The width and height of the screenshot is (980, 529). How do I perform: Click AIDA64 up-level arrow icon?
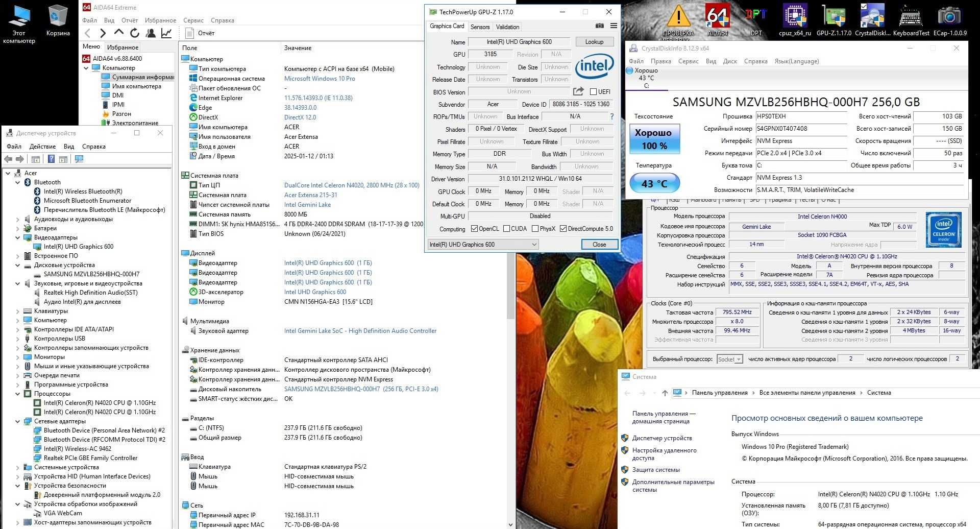(x=118, y=33)
